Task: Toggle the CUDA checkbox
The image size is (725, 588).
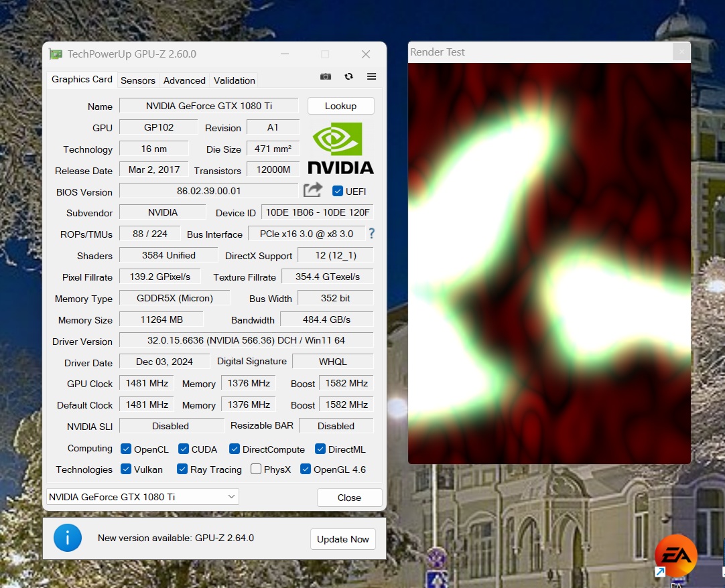Action: (184, 449)
